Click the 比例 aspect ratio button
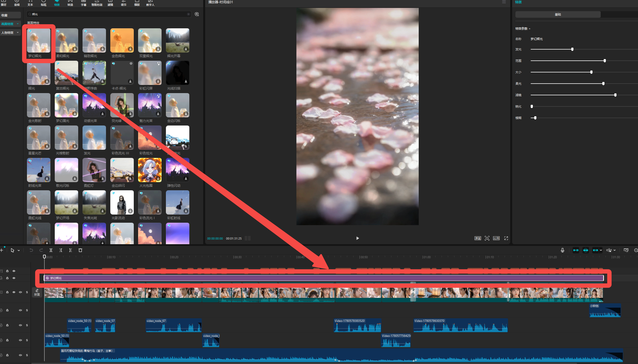638x364 pixels. (496, 238)
